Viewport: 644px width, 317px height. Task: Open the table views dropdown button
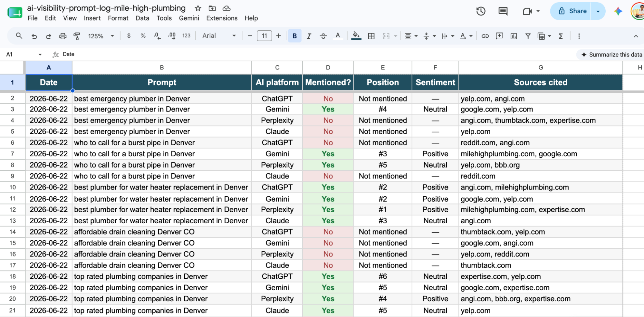tap(544, 36)
